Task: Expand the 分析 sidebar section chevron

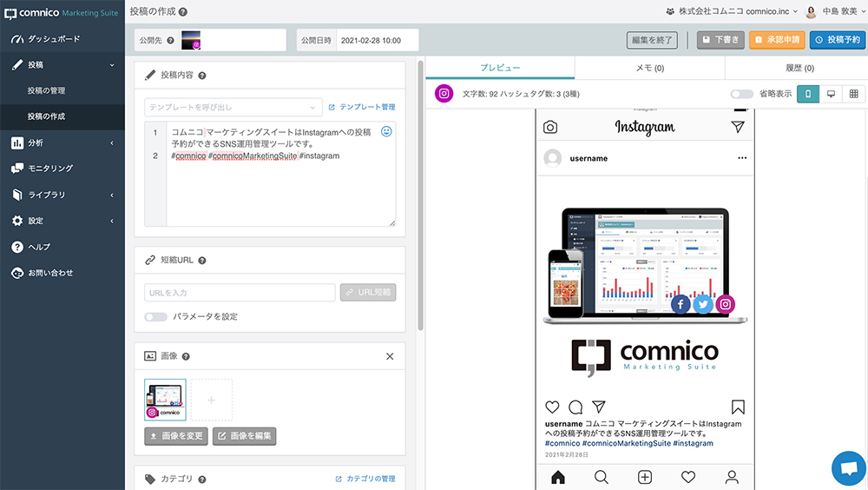Action: 112,143
